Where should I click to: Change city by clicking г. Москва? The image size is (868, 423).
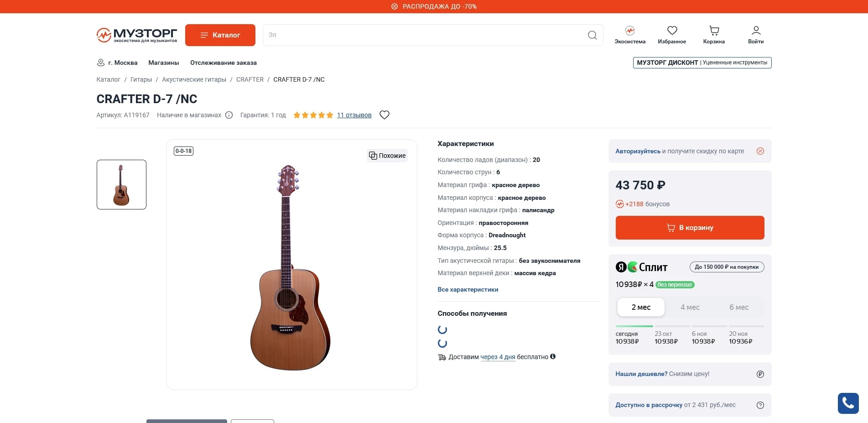pos(122,63)
